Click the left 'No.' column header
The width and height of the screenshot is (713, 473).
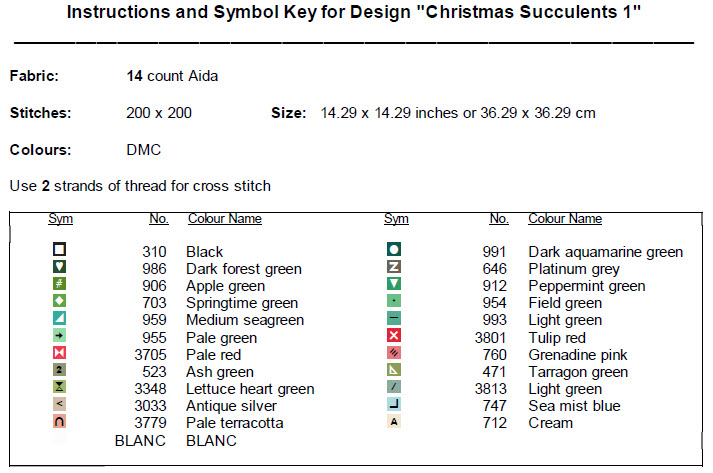point(158,219)
